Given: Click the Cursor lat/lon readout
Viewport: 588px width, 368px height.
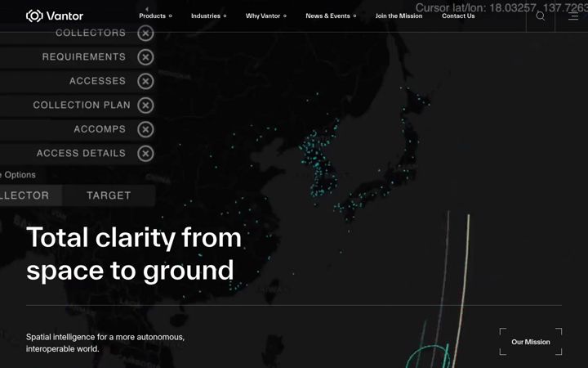Looking at the screenshot, I should [501, 7].
